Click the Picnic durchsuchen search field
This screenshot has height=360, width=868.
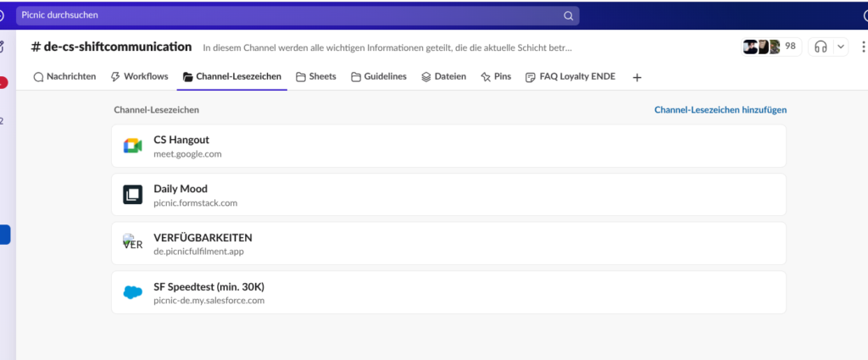pos(288,15)
